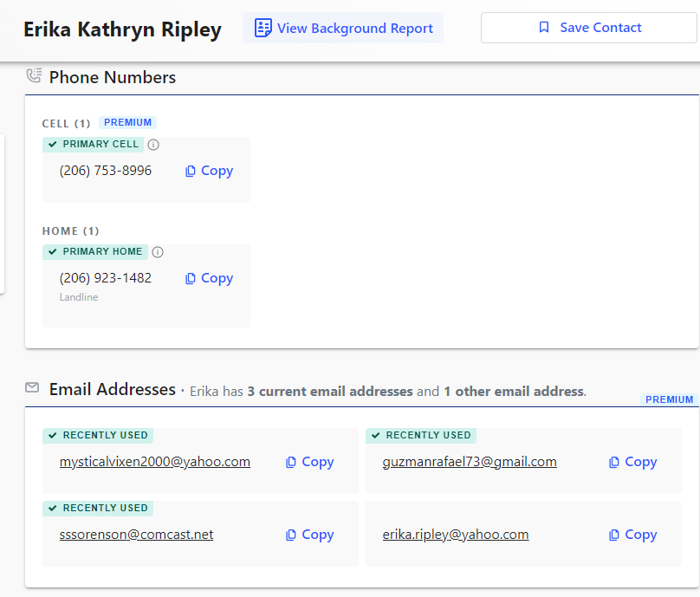
Task: Copy the guzmanrafael73@gmail.com address
Action: coord(632,462)
